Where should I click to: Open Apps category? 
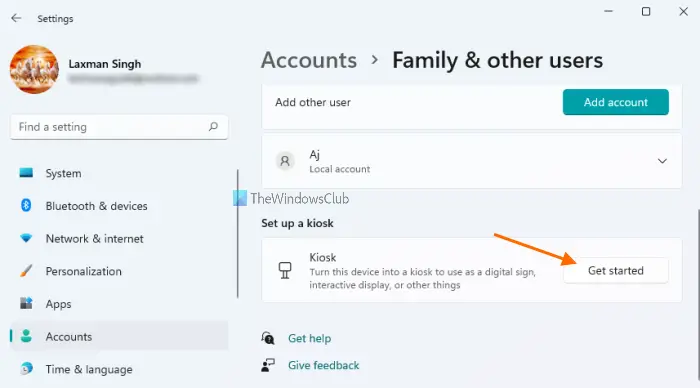[x=119, y=304]
